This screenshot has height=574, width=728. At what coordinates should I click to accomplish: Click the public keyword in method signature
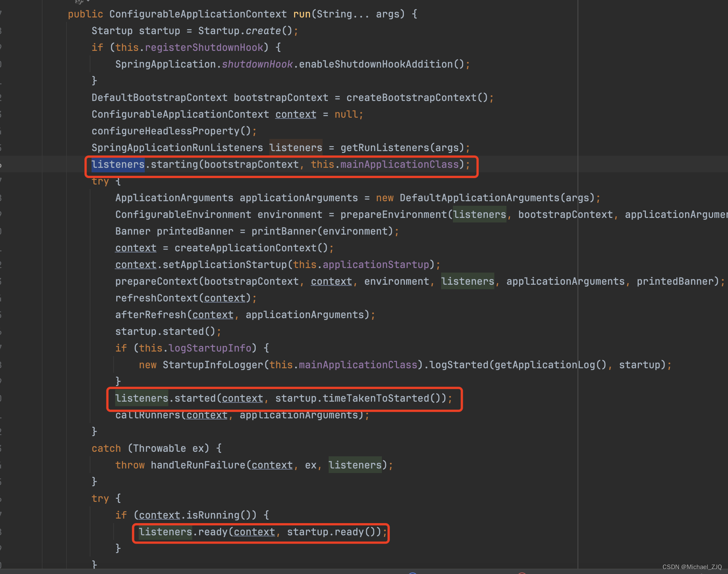[85, 14]
